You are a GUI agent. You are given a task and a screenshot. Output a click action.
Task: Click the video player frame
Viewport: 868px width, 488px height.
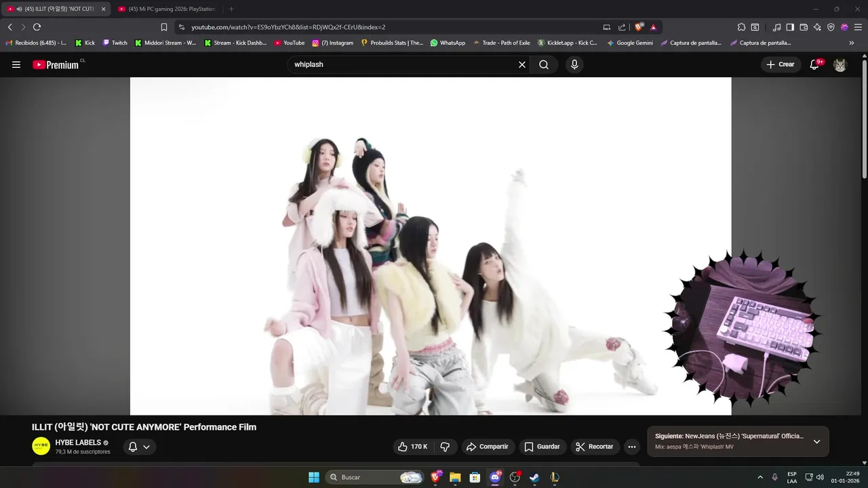coord(431,246)
